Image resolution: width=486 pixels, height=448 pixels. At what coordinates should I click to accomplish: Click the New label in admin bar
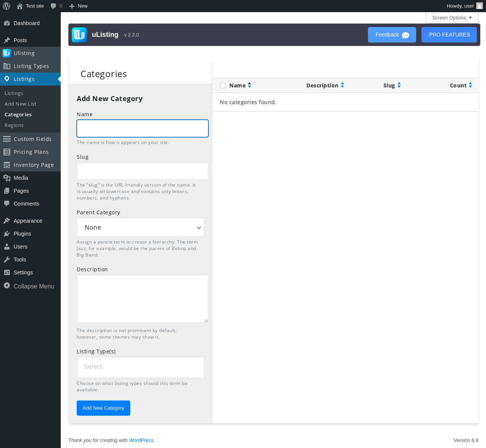(x=83, y=6)
